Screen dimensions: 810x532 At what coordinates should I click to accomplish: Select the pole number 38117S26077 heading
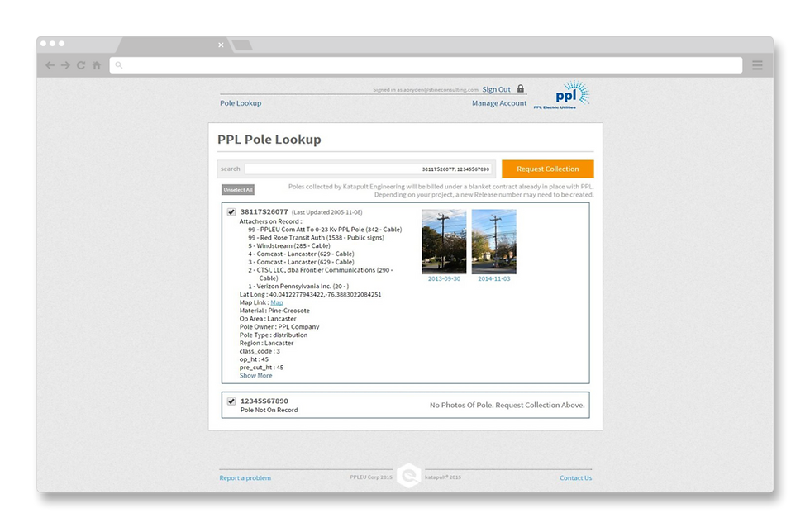(x=264, y=211)
